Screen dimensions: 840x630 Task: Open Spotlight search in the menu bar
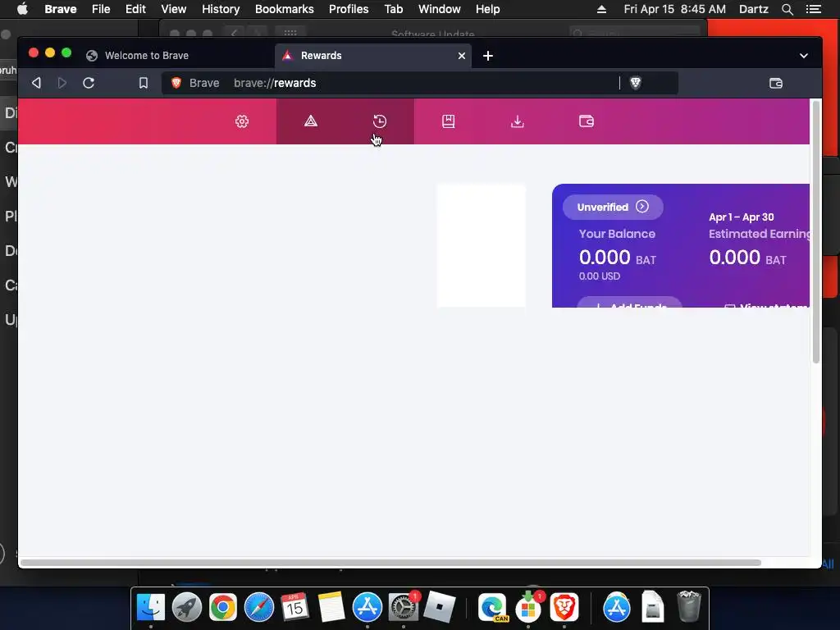[x=787, y=9]
